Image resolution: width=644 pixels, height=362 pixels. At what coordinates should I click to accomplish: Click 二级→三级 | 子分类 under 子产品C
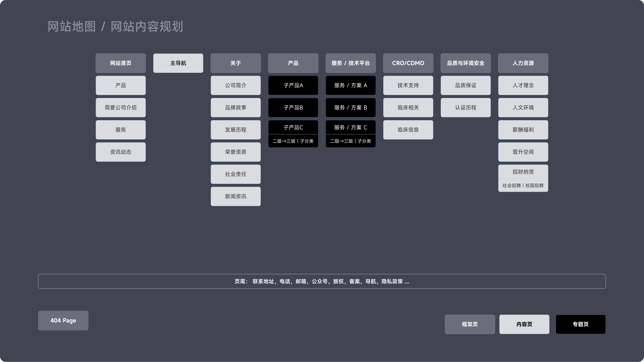point(293,141)
